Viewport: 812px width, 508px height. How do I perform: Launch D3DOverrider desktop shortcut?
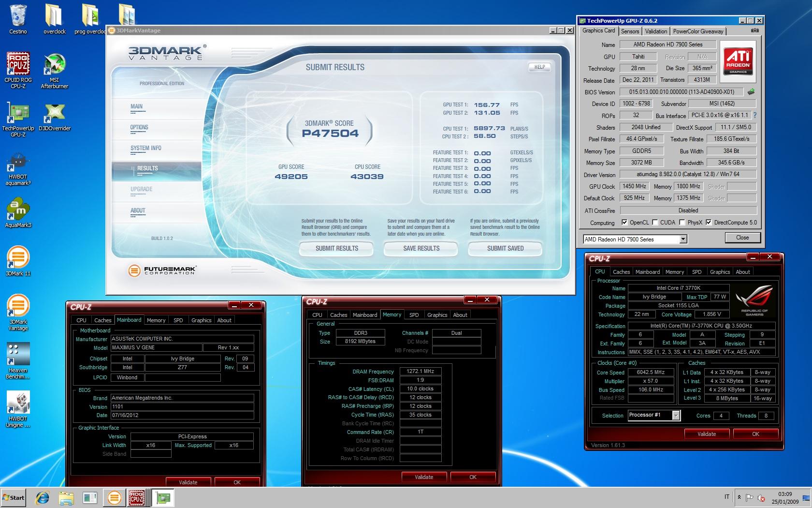click(54, 116)
